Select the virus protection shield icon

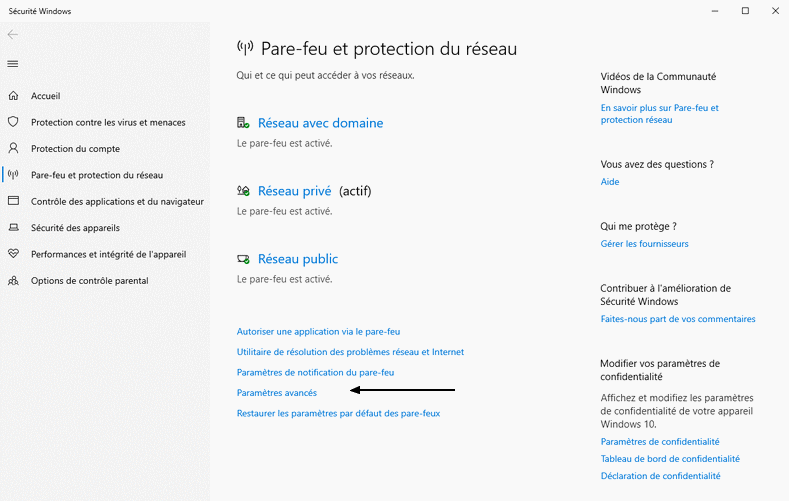pos(14,122)
